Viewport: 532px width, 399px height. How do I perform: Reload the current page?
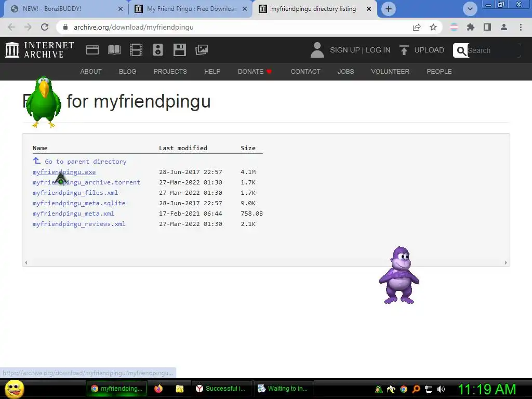[45, 27]
